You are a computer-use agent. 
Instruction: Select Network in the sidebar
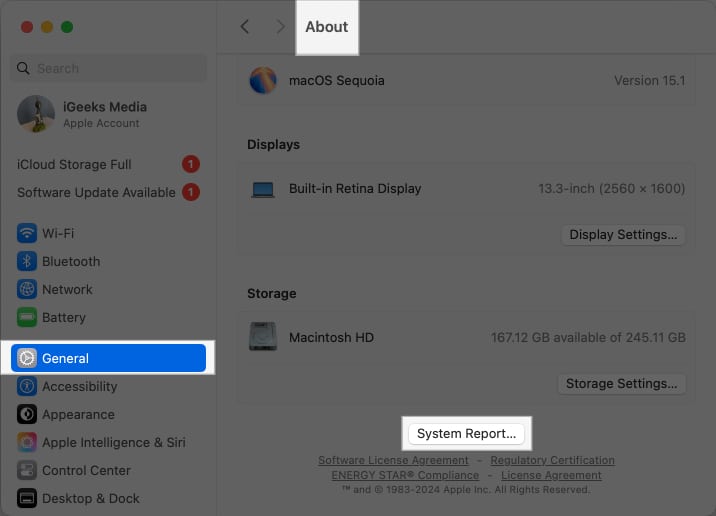108,290
